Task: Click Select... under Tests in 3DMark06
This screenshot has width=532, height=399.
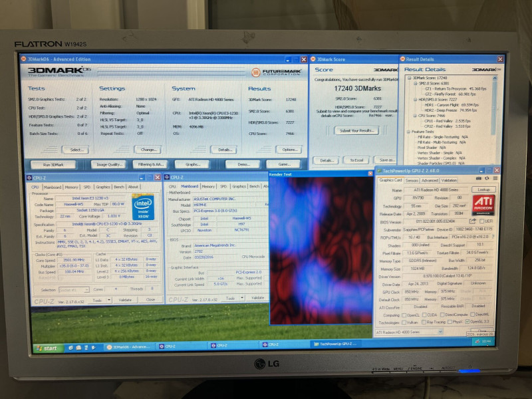Action: click(75, 150)
